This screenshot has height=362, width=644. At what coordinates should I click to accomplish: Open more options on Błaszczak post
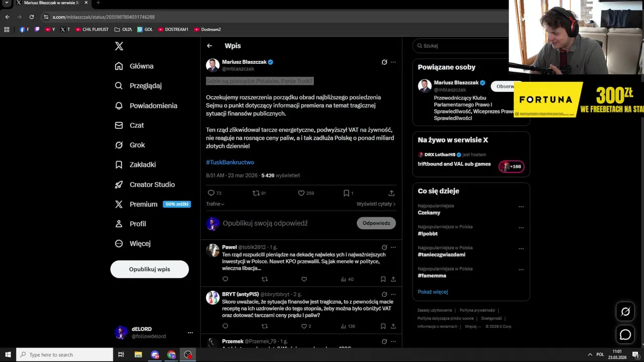coord(393,62)
